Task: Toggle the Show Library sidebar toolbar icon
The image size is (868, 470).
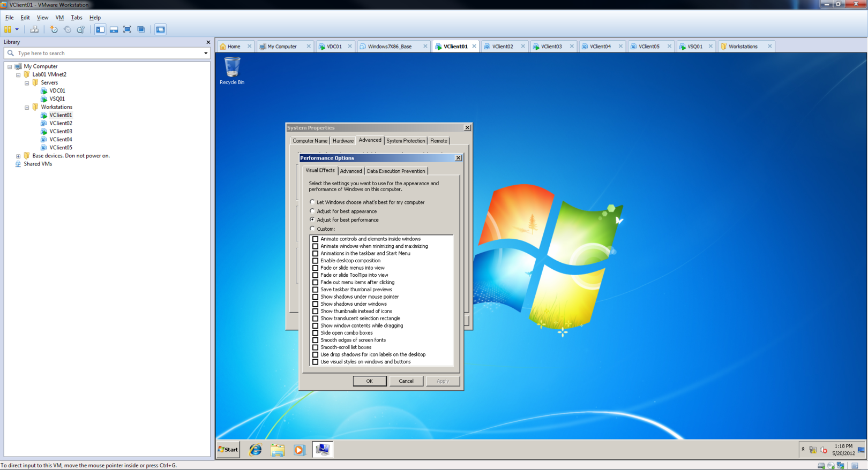Action: point(100,29)
